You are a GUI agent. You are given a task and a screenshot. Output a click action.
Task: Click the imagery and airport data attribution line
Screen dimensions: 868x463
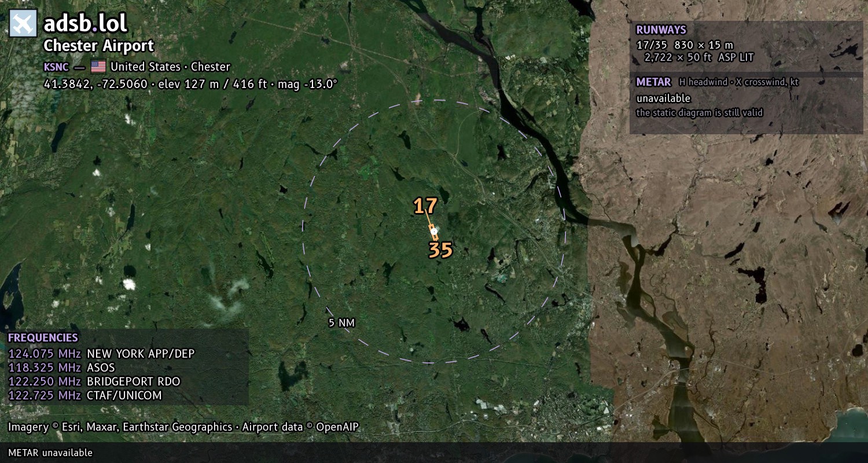click(183, 427)
